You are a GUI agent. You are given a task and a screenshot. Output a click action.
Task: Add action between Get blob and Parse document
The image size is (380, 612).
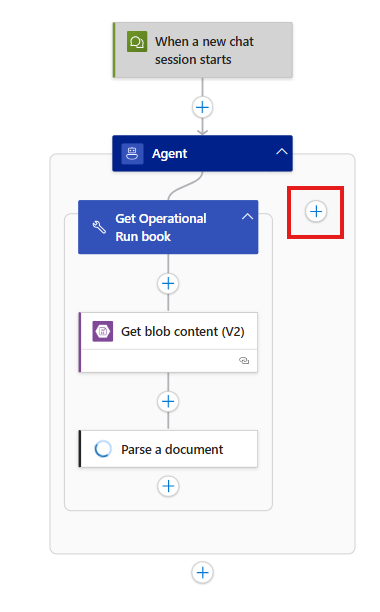click(x=168, y=401)
